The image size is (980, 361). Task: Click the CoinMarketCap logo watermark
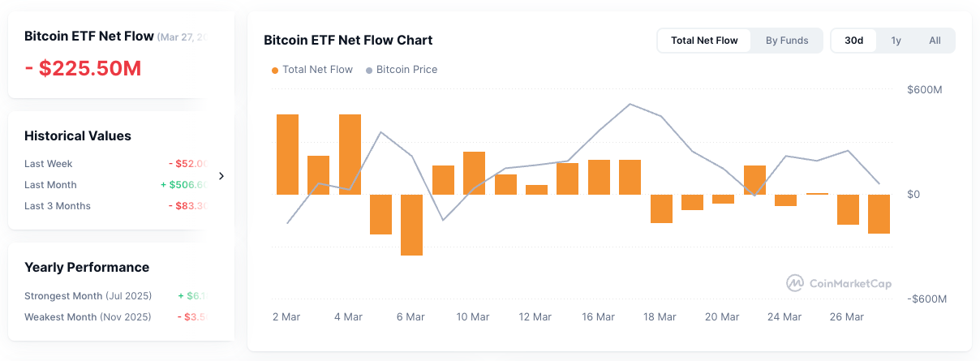click(x=839, y=283)
